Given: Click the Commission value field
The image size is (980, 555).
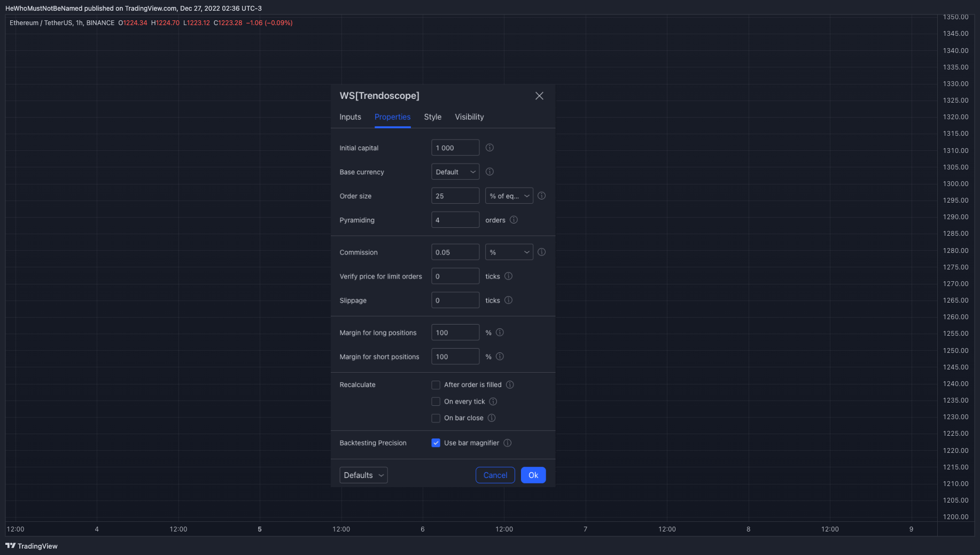Looking at the screenshot, I should click(455, 252).
